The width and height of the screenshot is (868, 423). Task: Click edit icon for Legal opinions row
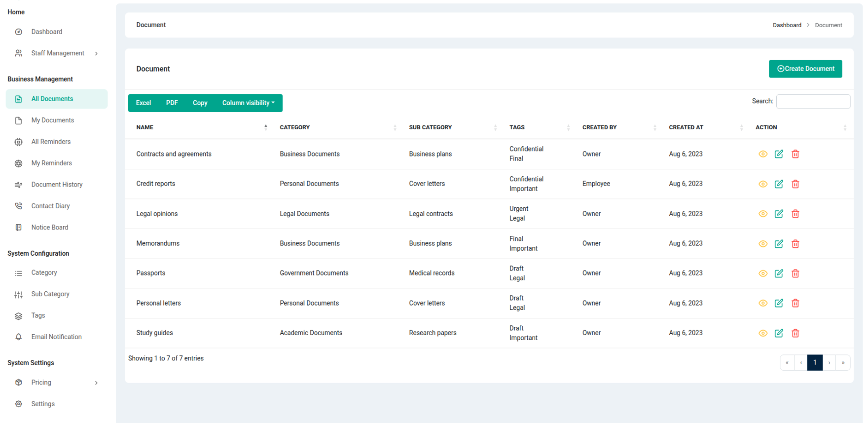[x=779, y=214]
